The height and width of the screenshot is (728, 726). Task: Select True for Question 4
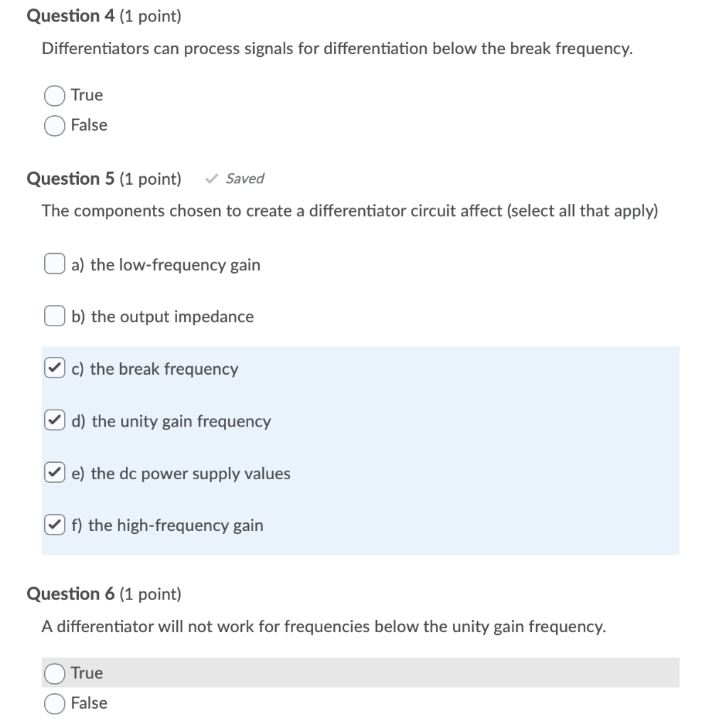click(54, 95)
